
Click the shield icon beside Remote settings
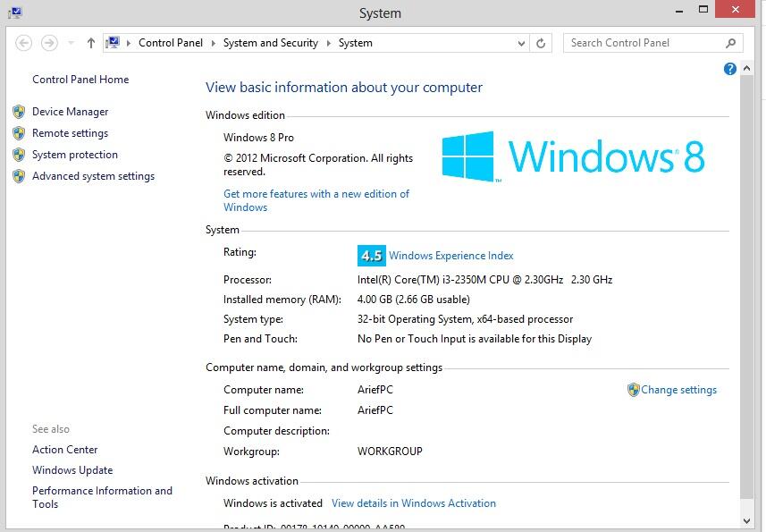point(19,133)
